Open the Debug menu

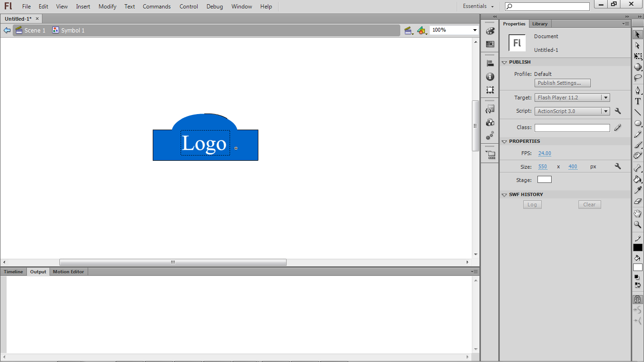215,7
